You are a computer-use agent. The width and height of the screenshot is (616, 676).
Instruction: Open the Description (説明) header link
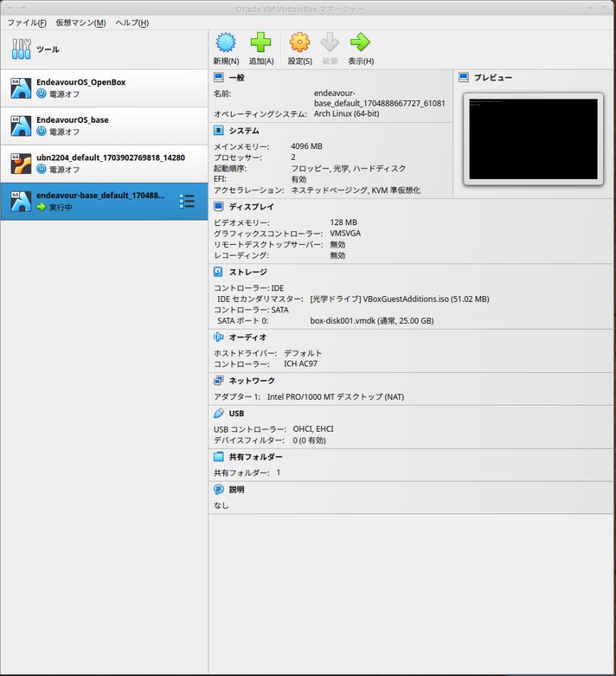pos(237,490)
